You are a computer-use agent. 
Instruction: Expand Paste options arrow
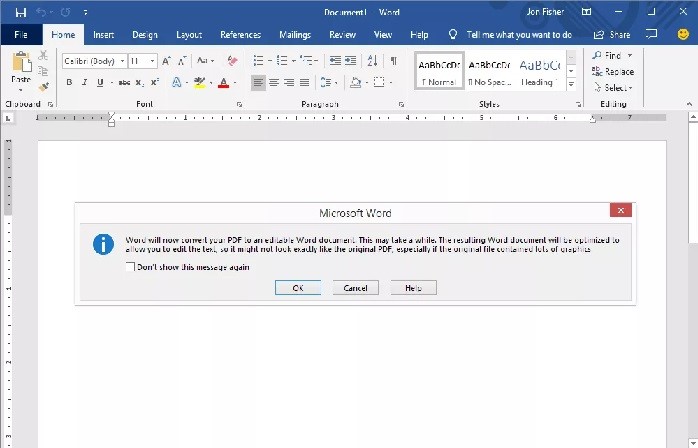click(20, 90)
